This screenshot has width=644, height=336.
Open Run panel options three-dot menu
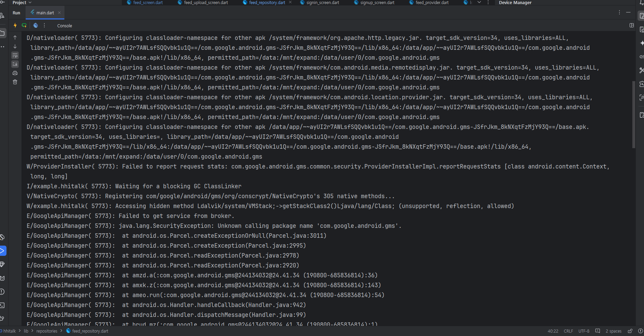point(619,12)
